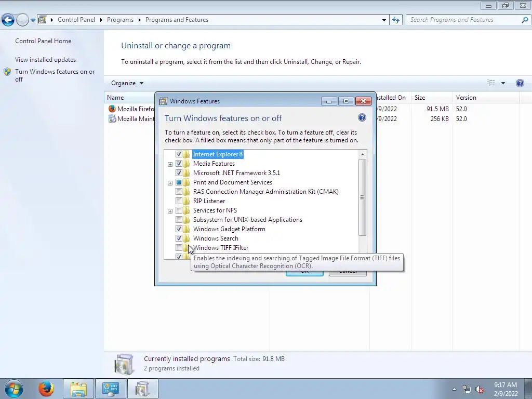Uncheck Microsoft .NET Framework 3.5.1 checkbox

(x=179, y=172)
